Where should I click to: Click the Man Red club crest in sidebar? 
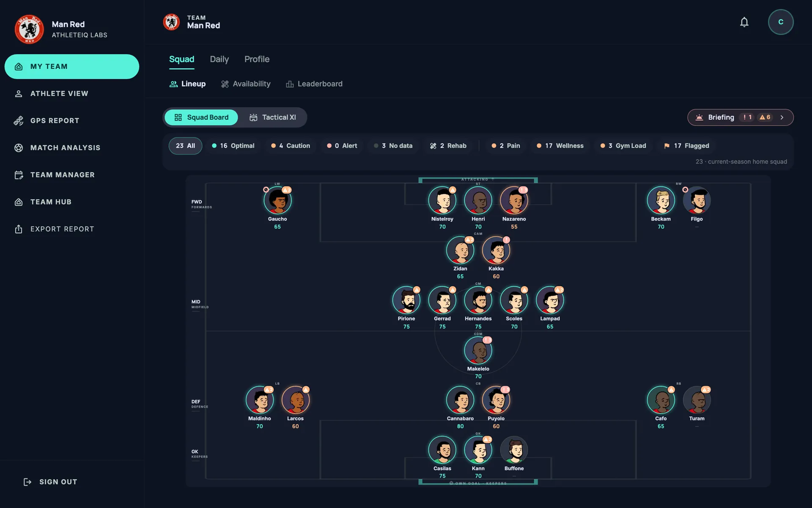tap(29, 29)
